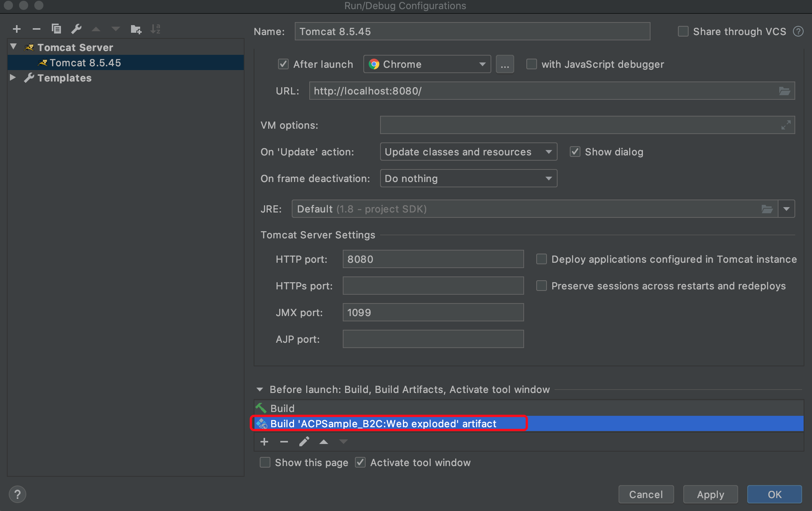This screenshot has width=812, height=511.
Task: Click the Cancel button
Action: click(x=646, y=494)
